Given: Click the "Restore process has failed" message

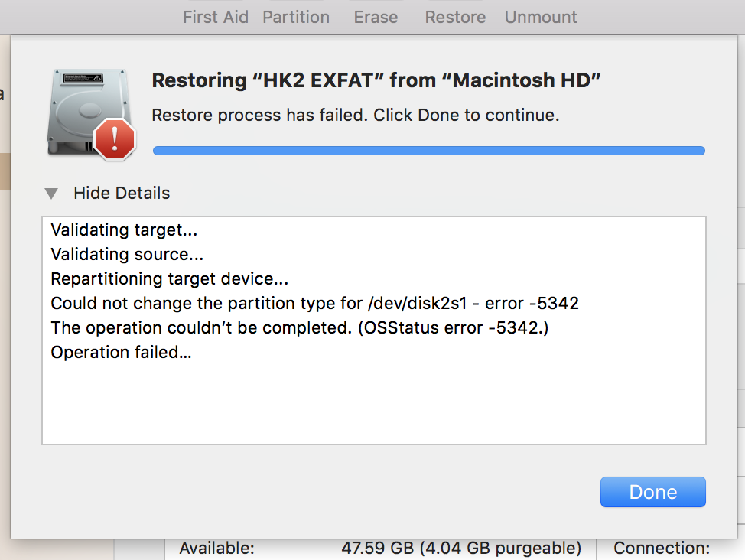Looking at the screenshot, I should coord(356,115).
